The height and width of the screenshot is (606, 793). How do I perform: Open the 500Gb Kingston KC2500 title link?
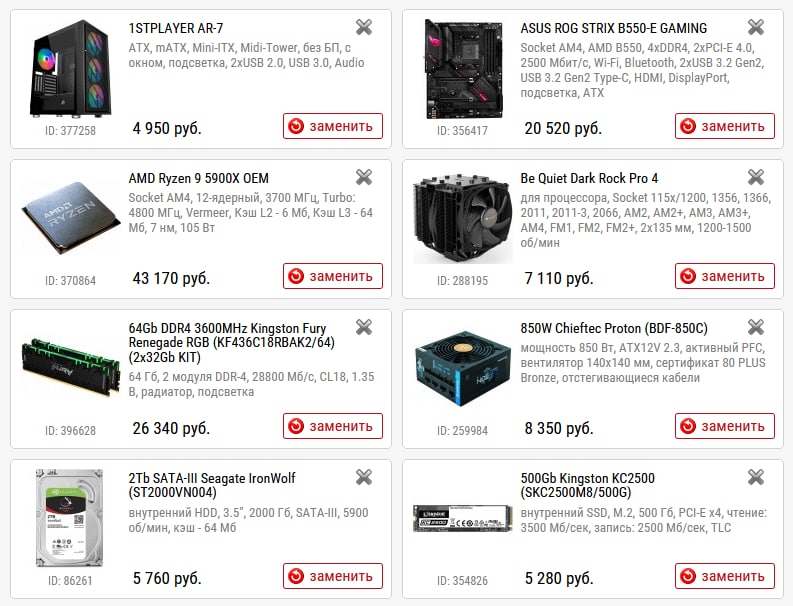[587, 485]
